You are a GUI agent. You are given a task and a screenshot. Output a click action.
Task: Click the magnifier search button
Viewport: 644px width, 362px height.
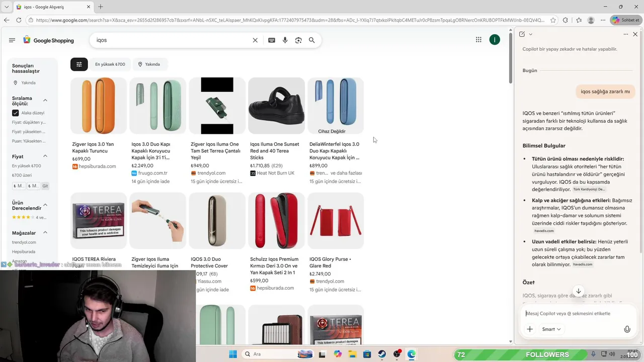coord(312,40)
